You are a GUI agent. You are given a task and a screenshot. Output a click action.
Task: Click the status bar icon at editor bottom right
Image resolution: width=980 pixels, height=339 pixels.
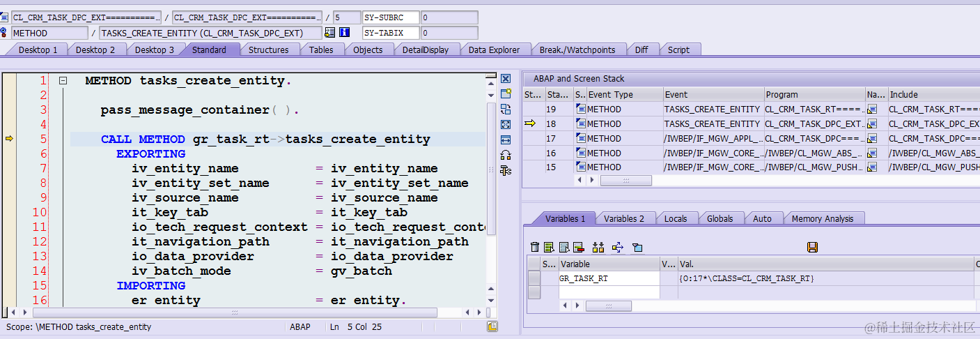(492, 326)
